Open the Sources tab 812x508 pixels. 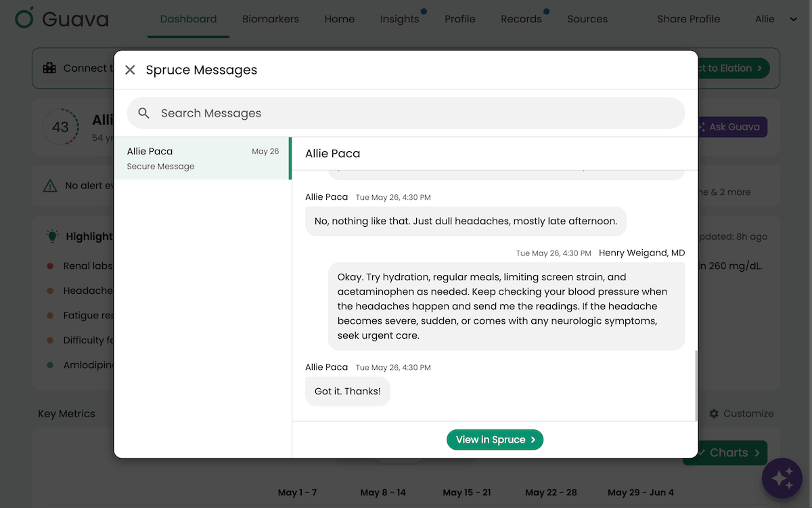[587, 19]
